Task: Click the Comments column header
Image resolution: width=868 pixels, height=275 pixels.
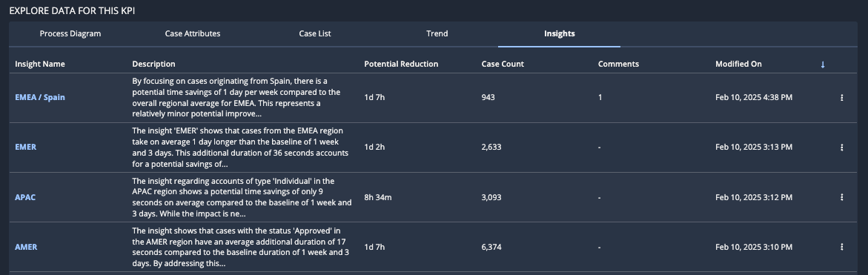Action: coord(618,64)
